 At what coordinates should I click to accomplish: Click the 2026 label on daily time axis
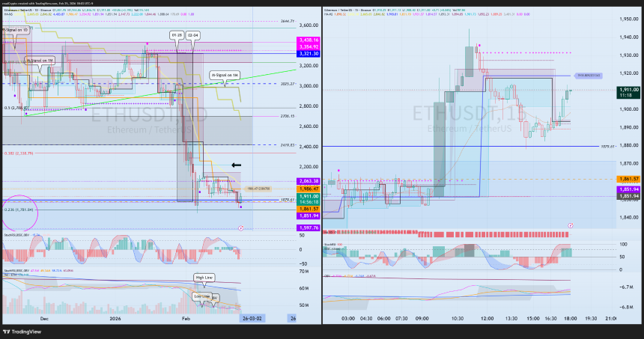point(115,319)
